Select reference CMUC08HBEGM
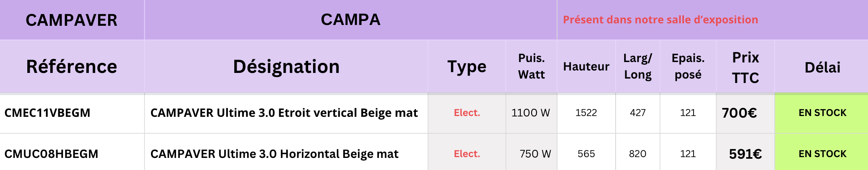The image size is (868, 170). point(51,154)
